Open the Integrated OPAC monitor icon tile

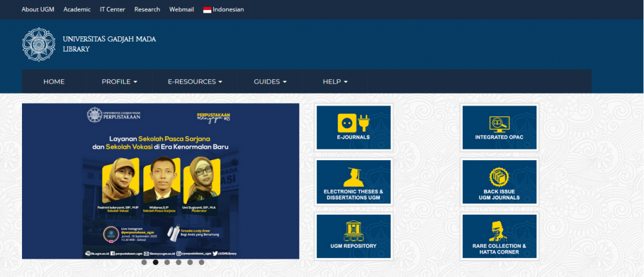click(499, 128)
